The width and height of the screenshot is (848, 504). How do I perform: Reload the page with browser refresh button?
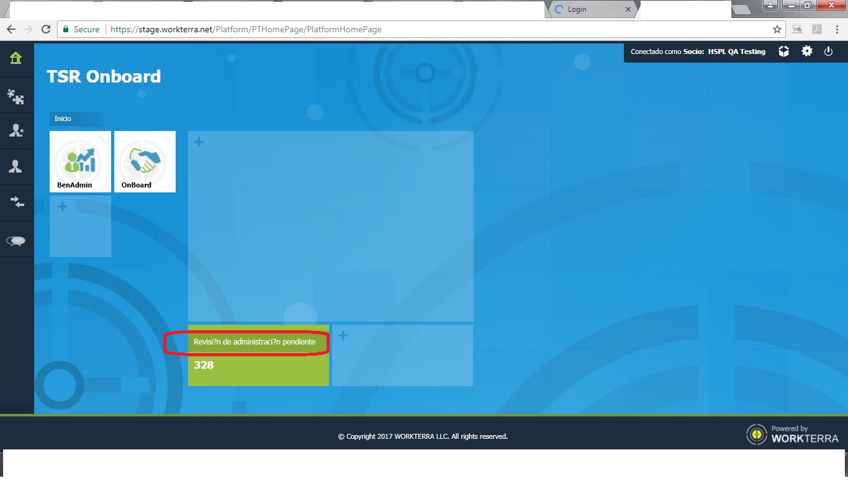click(45, 29)
